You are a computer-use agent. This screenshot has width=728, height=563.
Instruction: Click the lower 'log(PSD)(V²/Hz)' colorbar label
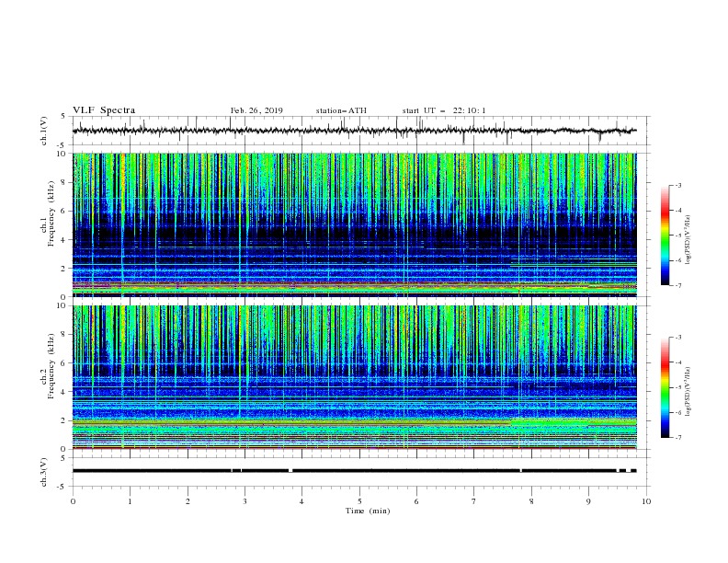[x=688, y=392]
